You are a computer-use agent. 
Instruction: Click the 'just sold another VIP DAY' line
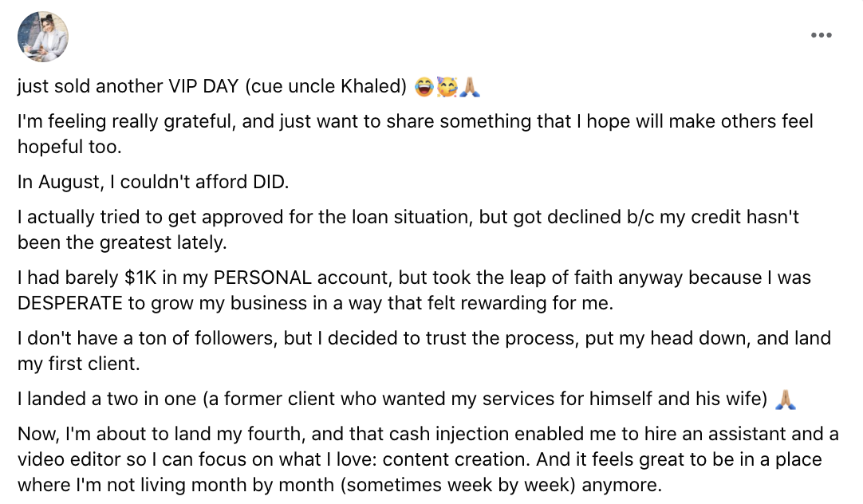tap(212, 86)
